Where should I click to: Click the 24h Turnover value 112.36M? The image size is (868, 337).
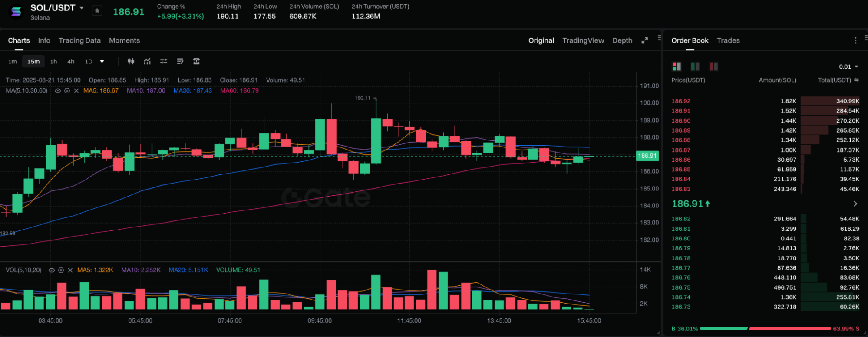coord(366,16)
